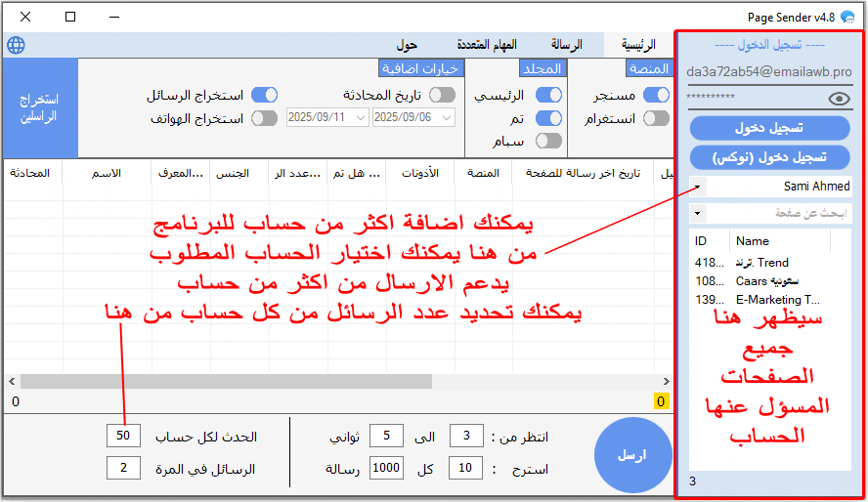Image resolution: width=868 pixels, height=502 pixels.
Task: Enable the استخراج الهواتف switch
Action: [264, 118]
